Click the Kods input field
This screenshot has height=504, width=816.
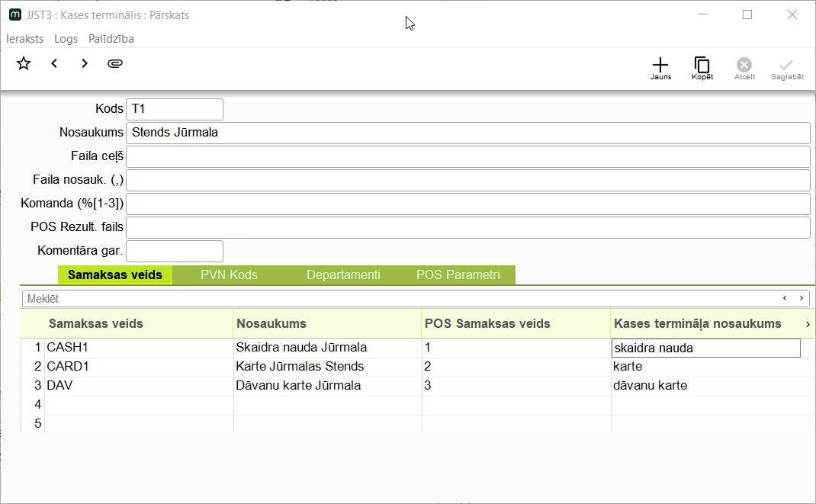coord(175,109)
